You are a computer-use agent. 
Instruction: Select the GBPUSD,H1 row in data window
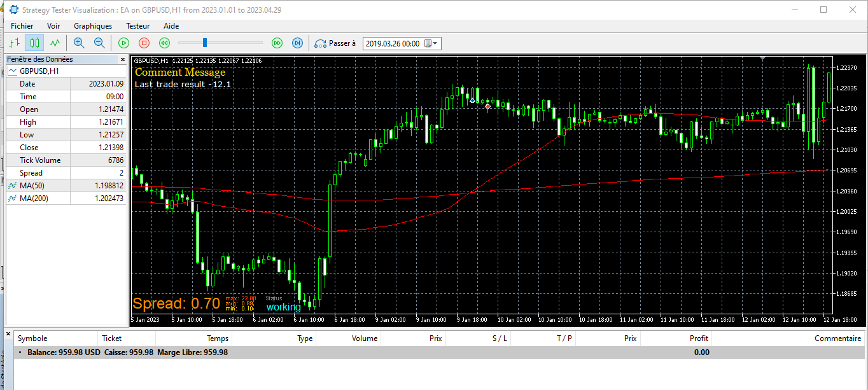click(66, 71)
